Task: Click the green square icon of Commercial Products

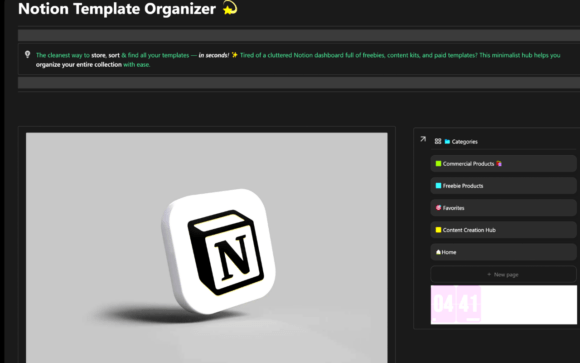Action: coord(438,164)
